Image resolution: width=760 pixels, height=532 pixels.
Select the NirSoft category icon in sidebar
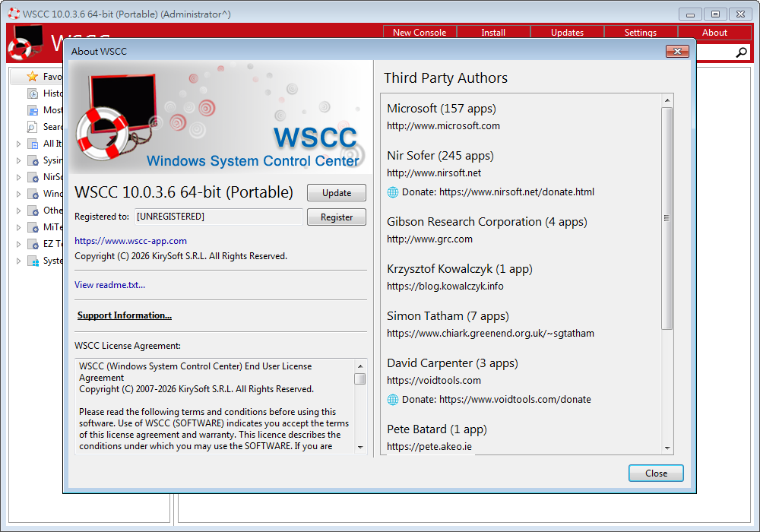point(32,176)
